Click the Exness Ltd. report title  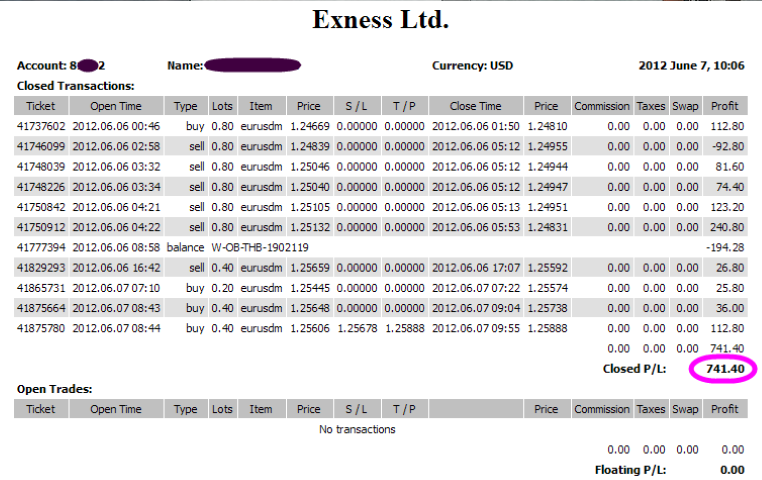click(381, 20)
